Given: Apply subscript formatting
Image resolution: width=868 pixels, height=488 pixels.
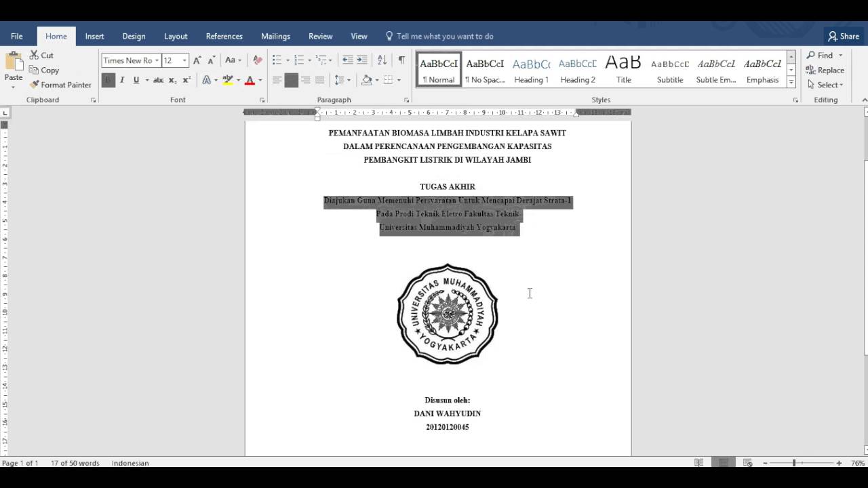Looking at the screenshot, I should tap(172, 80).
